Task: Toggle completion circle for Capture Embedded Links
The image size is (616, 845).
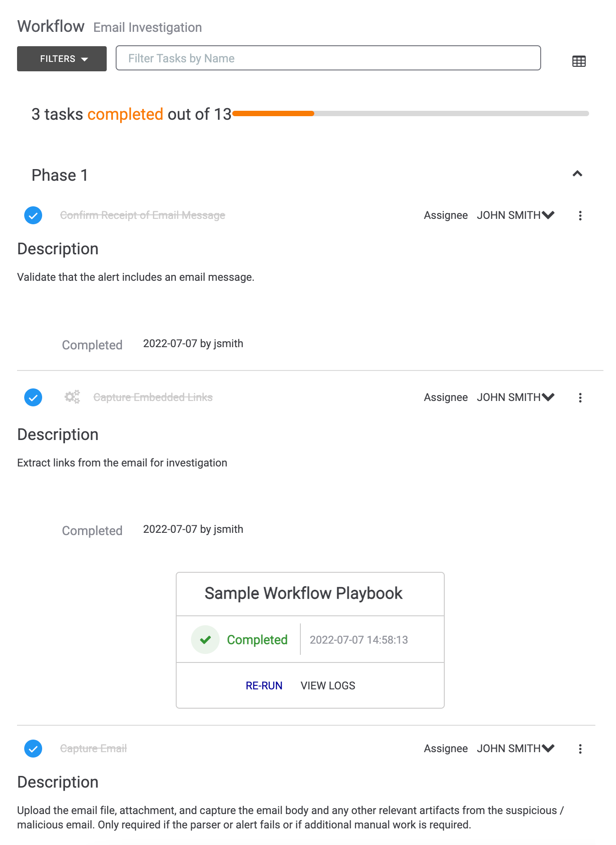Action: [x=33, y=397]
